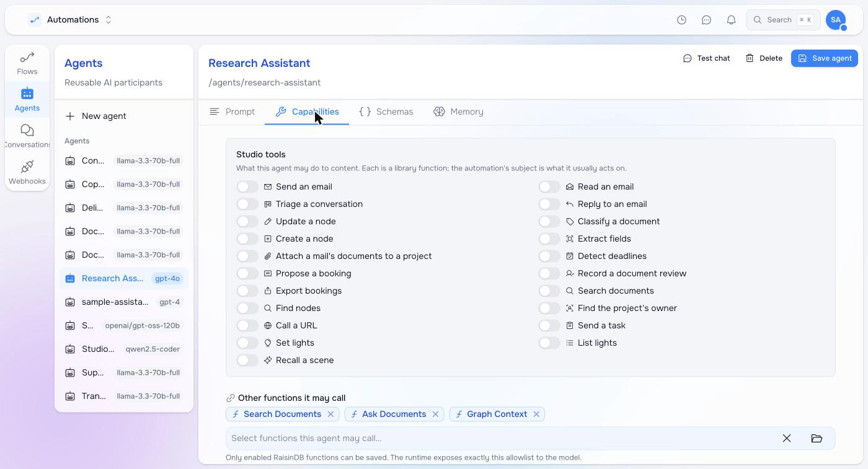Select the Capabilities tab

[307, 112]
